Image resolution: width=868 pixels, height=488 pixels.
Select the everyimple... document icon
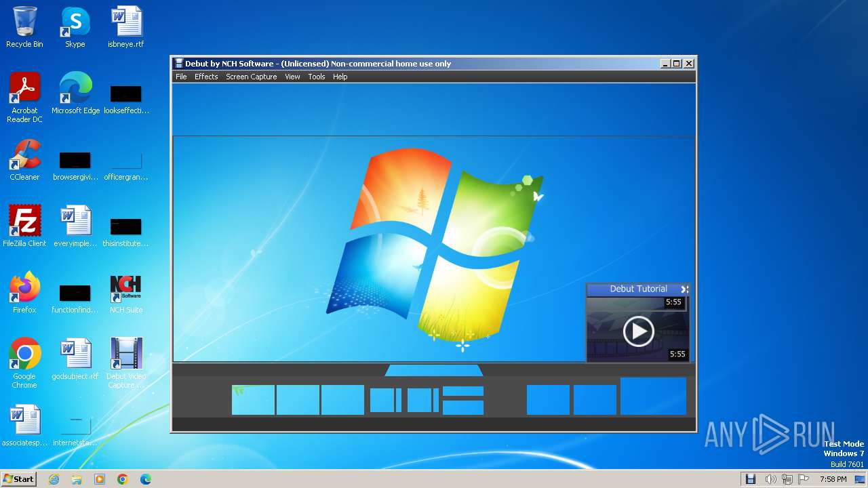tap(75, 226)
